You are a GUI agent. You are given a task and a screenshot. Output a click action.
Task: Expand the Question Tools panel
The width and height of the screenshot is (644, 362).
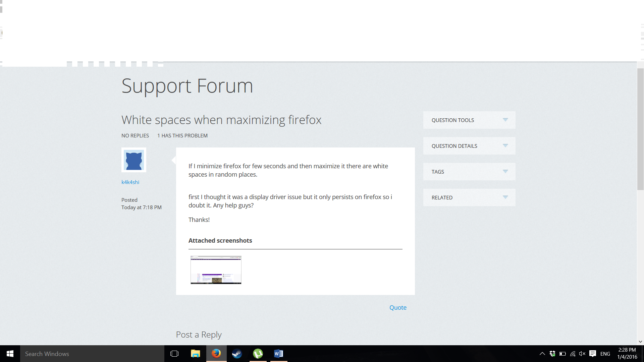469,120
